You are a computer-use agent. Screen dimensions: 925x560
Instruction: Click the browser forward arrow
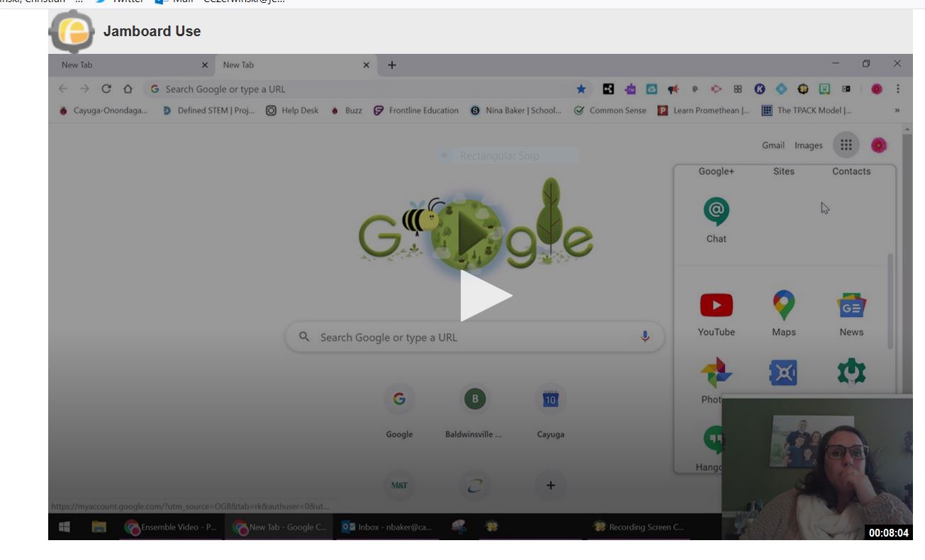84,89
